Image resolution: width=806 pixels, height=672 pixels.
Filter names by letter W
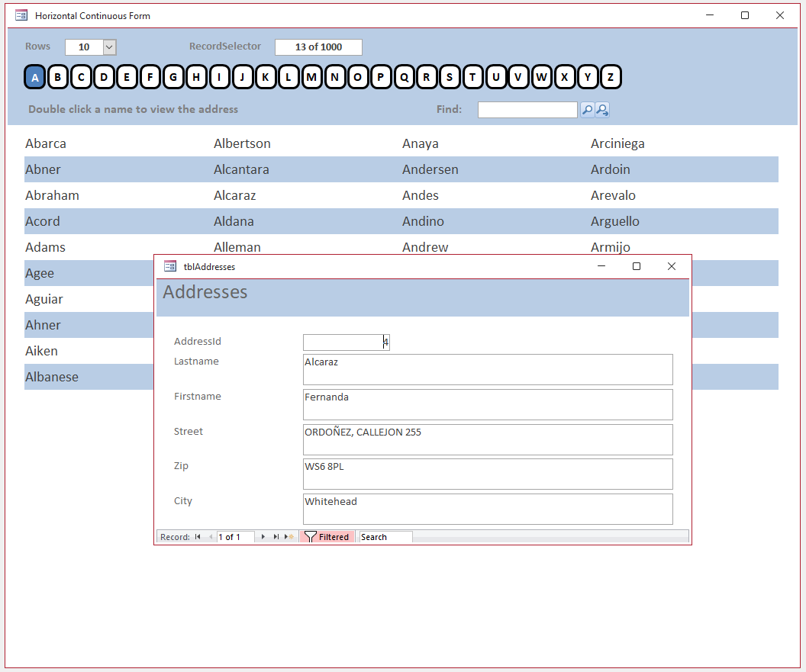point(542,77)
